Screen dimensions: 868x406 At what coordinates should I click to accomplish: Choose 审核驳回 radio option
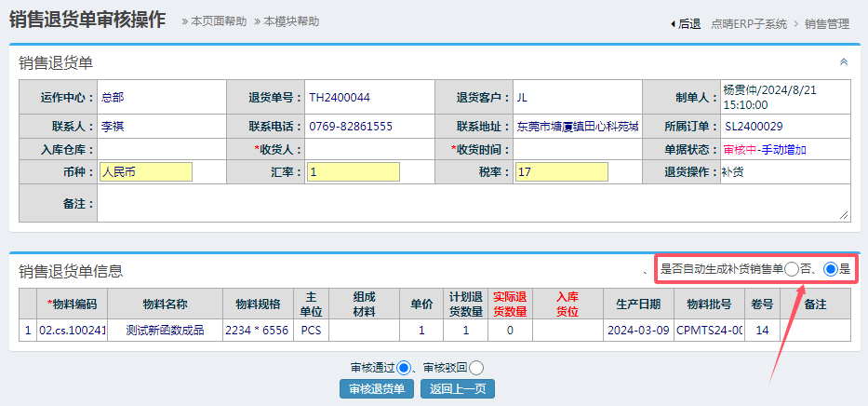point(476,368)
